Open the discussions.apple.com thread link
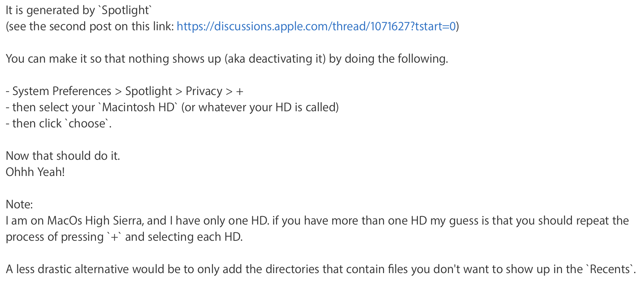The width and height of the screenshot is (644, 290). (316, 26)
